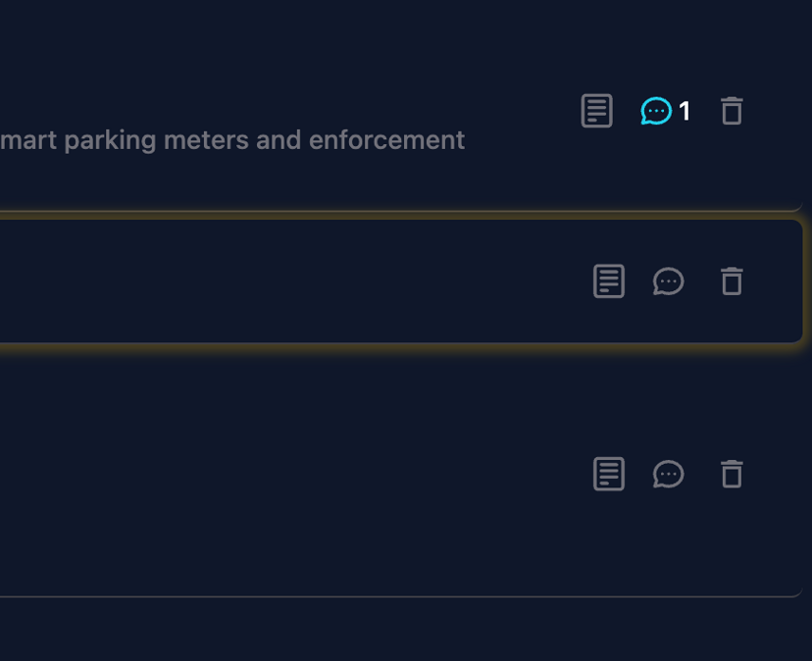This screenshot has width=812, height=661.
Task: Select the gold-outlined row card
Action: click(294, 281)
